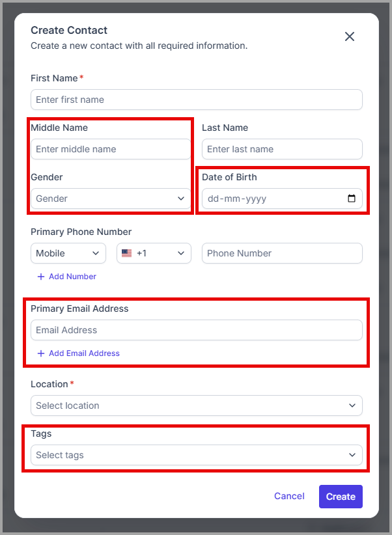
Task: Click into the Phone Number field
Action: tap(282, 253)
